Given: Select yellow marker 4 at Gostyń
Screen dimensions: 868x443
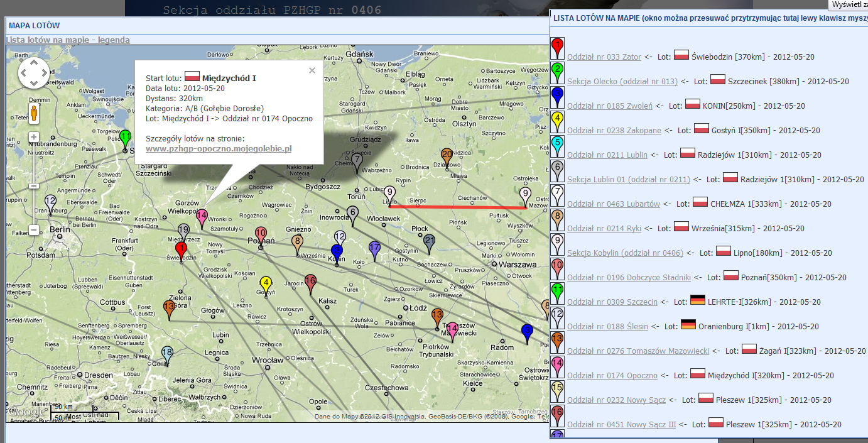Looking at the screenshot, I should pos(266,284).
